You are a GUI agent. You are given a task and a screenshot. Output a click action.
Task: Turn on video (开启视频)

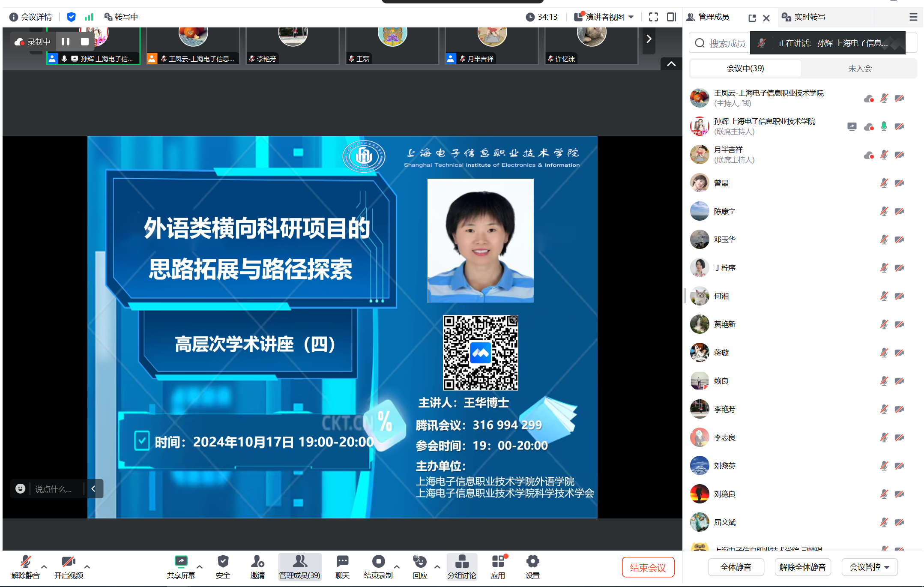(69, 562)
